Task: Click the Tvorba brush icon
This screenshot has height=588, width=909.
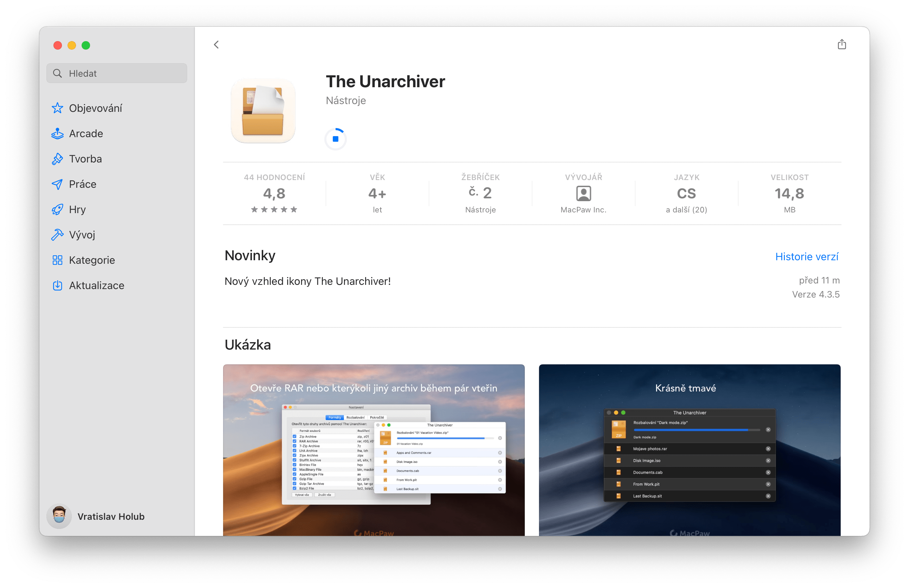Action: click(x=57, y=159)
